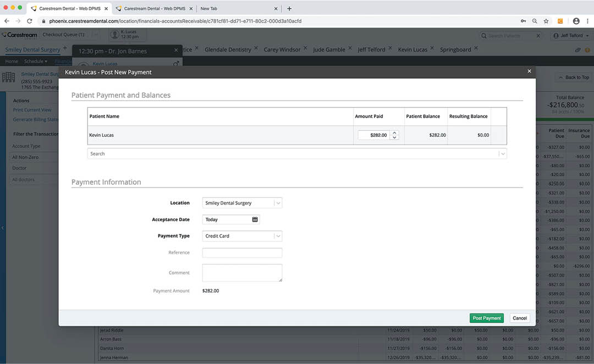Screen dimensions: 594x364
Task: Expand the patient Search dropdown arrow
Action: pyautogui.click(x=502, y=154)
